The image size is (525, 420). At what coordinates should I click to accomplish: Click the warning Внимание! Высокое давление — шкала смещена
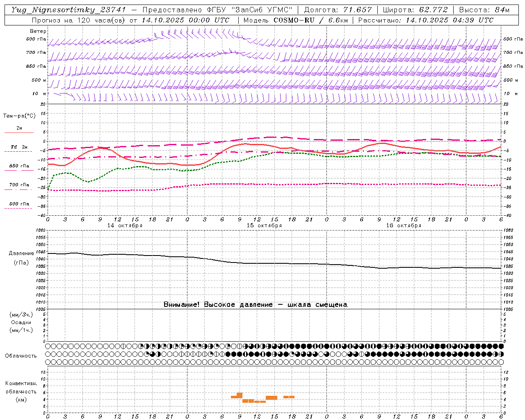point(256,305)
